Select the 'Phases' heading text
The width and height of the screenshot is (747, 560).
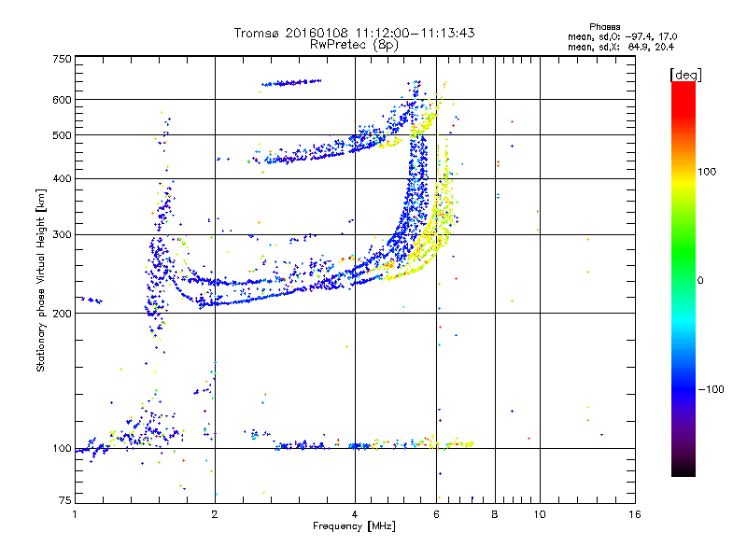[x=604, y=27]
